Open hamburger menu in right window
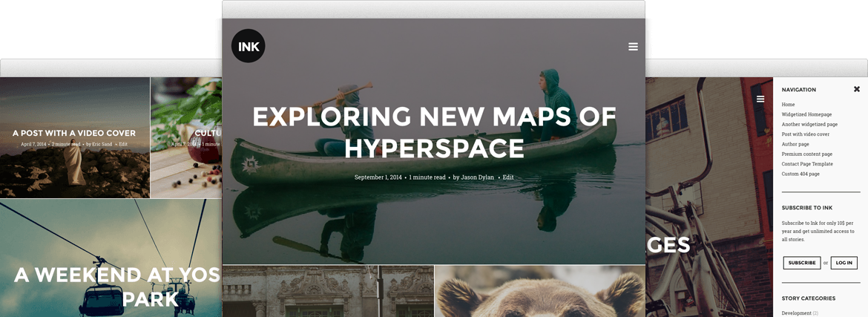This screenshot has width=868, height=317. [x=760, y=99]
